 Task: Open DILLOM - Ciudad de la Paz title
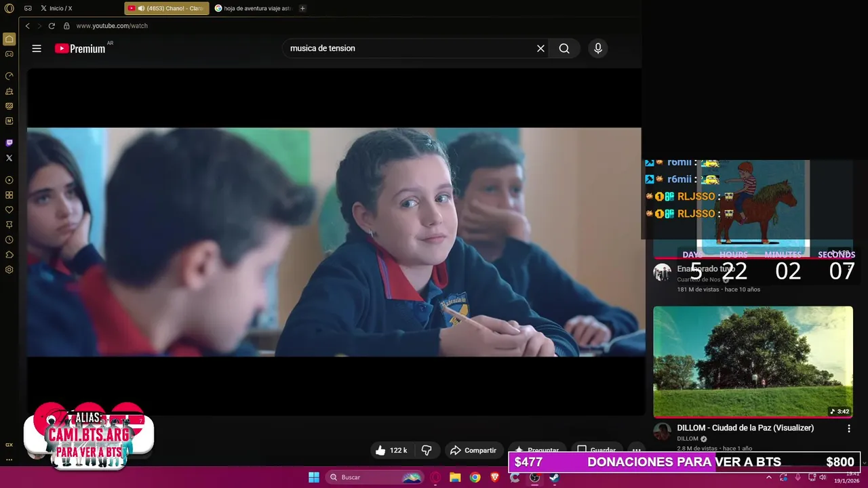[x=745, y=428]
